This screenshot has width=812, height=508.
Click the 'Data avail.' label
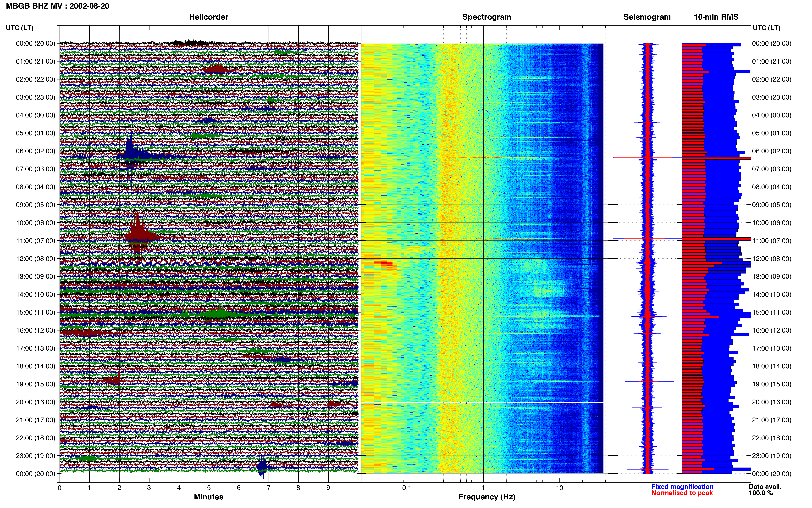pyautogui.click(x=765, y=486)
